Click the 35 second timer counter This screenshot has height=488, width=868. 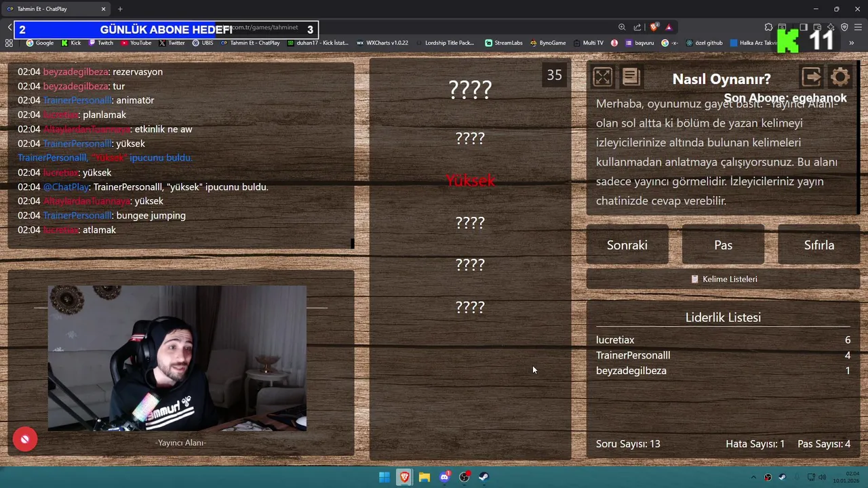555,75
